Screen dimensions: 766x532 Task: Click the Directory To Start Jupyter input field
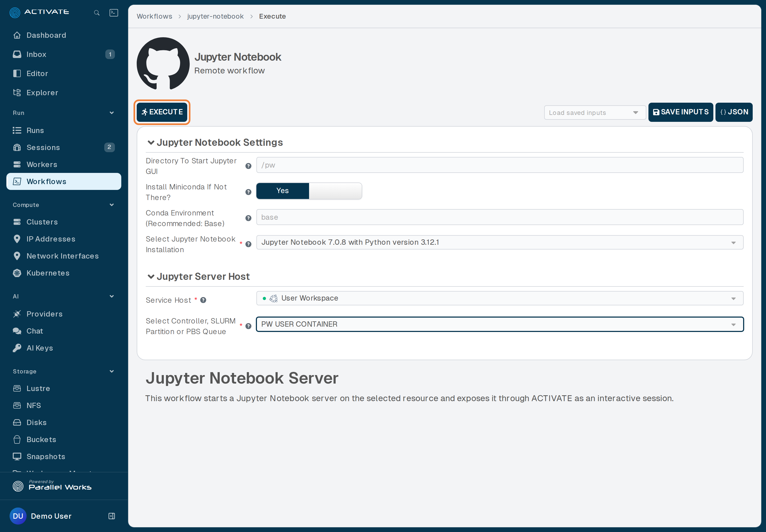(x=500, y=165)
